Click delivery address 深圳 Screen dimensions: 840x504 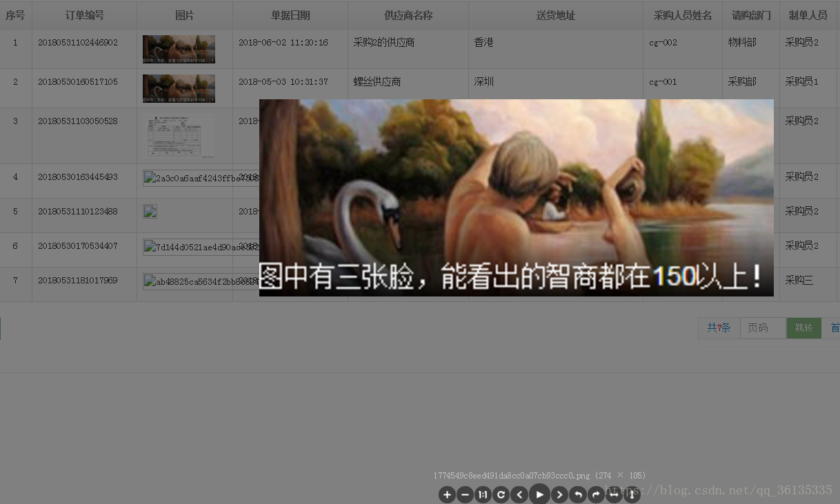click(x=484, y=82)
